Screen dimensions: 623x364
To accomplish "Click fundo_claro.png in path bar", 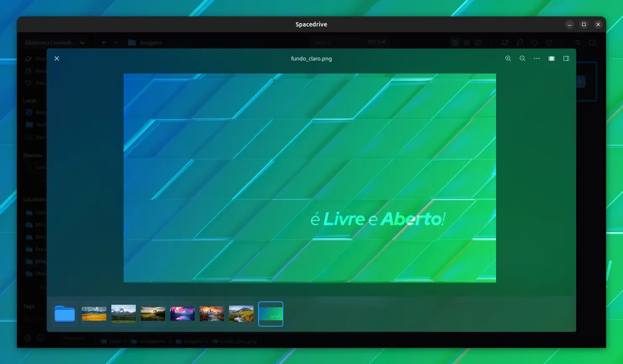I will [x=235, y=341].
